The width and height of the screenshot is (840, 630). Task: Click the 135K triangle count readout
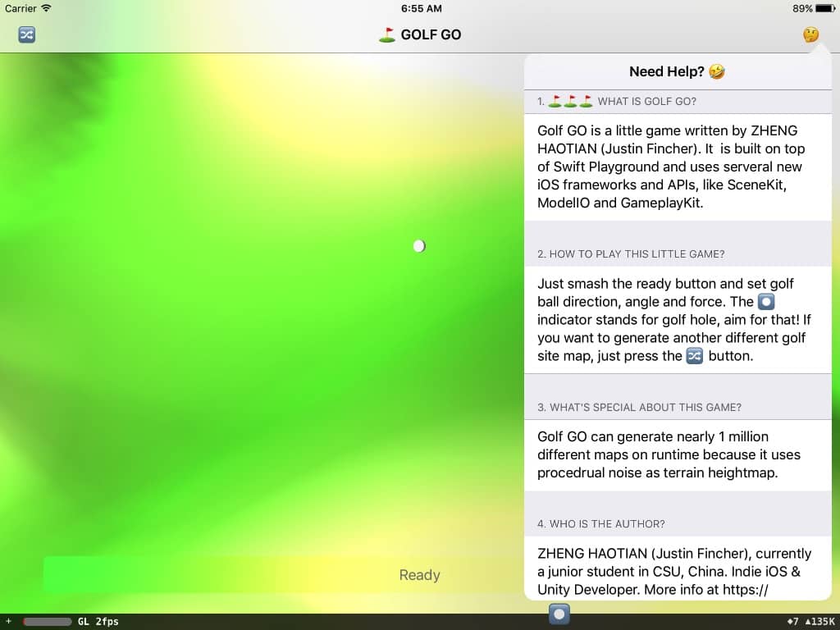(x=819, y=622)
